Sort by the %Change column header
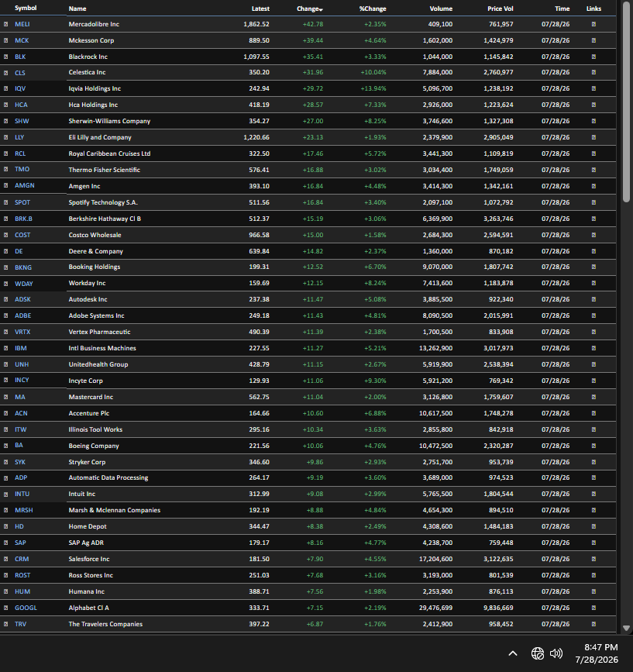 (x=373, y=9)
